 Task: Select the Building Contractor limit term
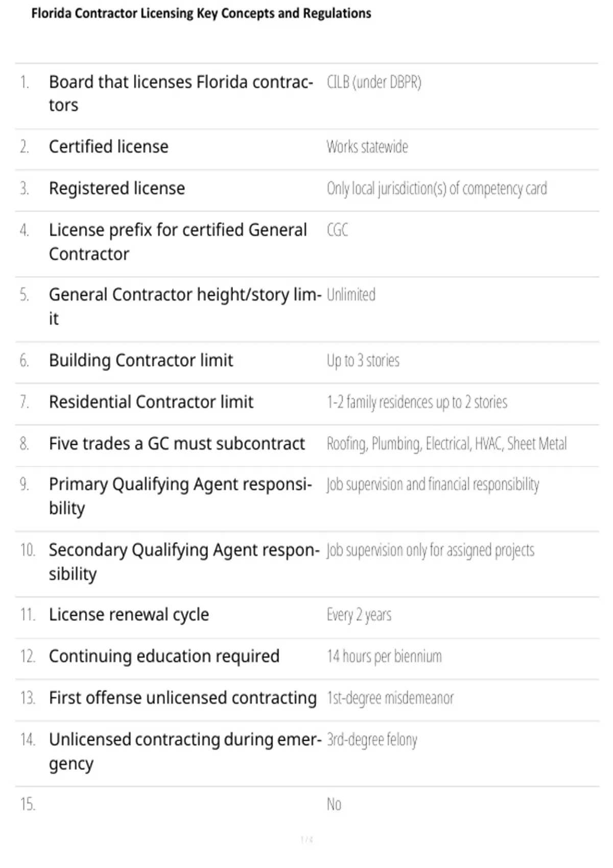[141, 360]
